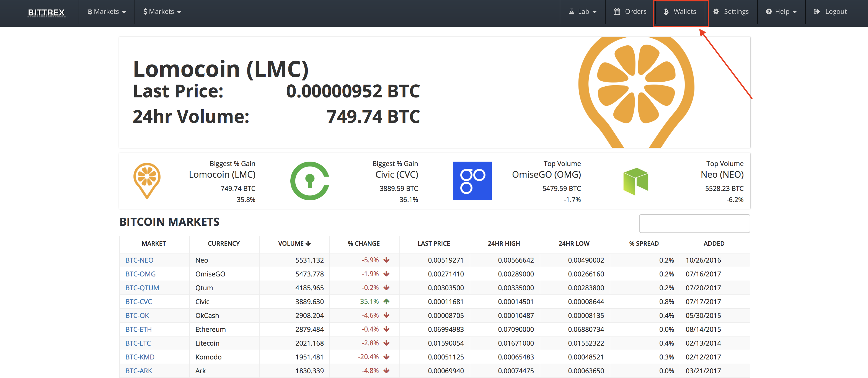Click the Bittrex logo in navbar
This screenshot has width=868, height=378.
click(x=46, y=12)
